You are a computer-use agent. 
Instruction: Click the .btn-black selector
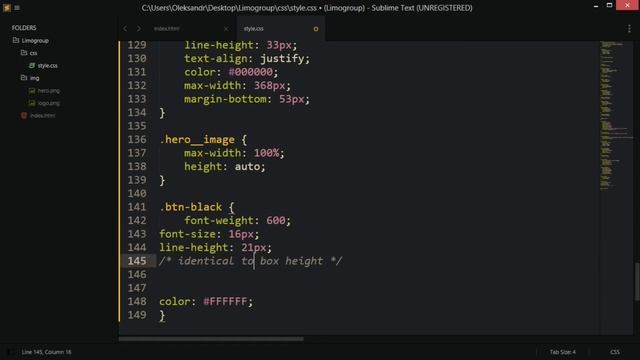click(x=191, y=207)
